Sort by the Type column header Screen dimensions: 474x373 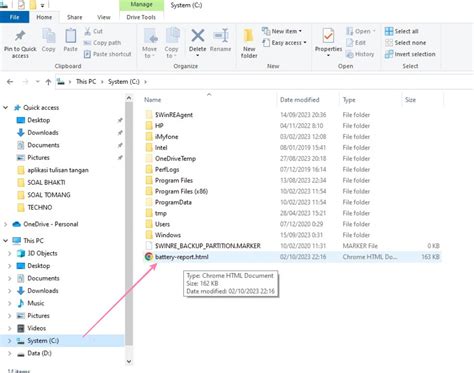(349, 100)
